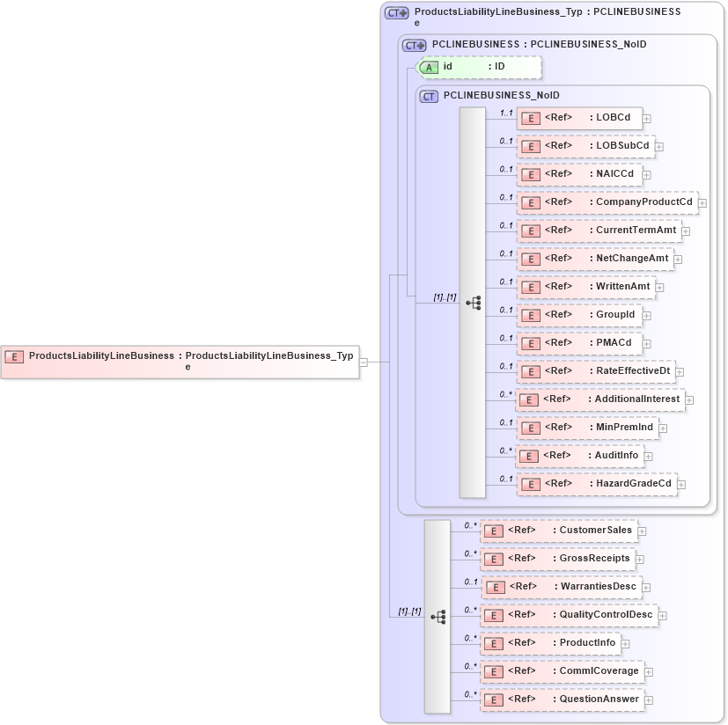Click the E icon on the RateEffectiveDt reference
The width and height of the screenshot is (728, 725).
coord(530,371)
